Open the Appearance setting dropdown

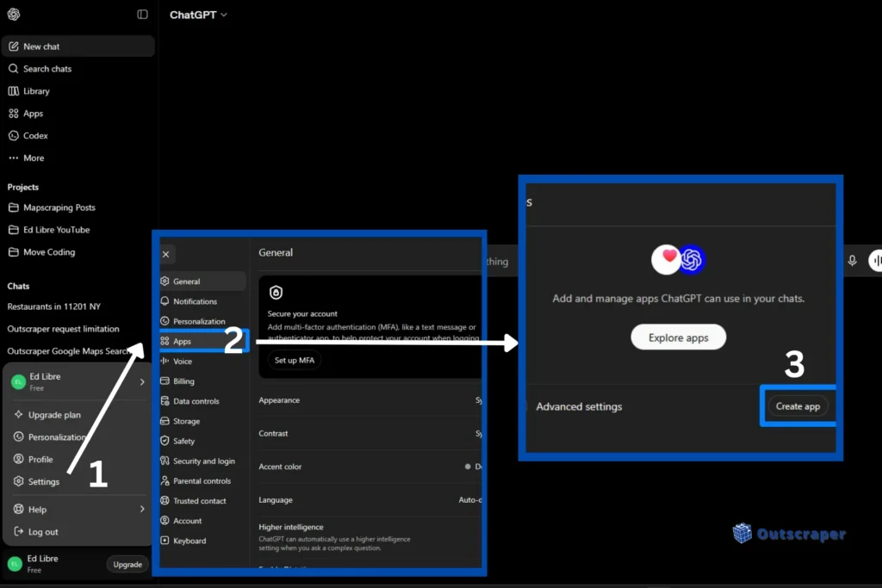pos(478,400)
